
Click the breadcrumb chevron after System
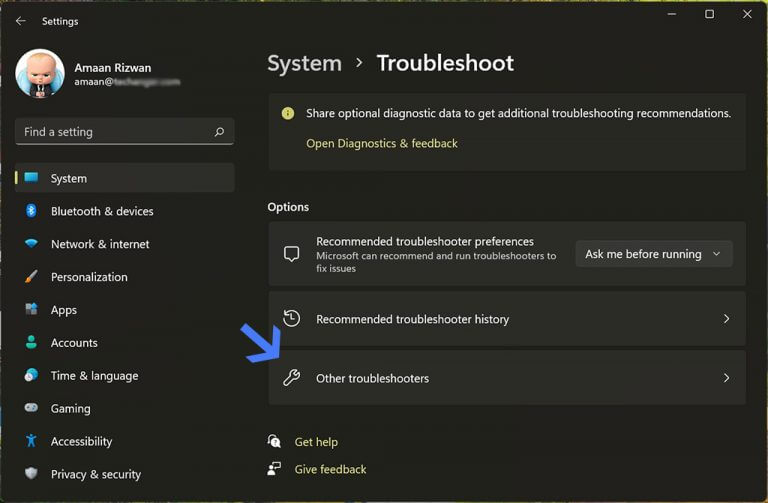tap(360, 63)
